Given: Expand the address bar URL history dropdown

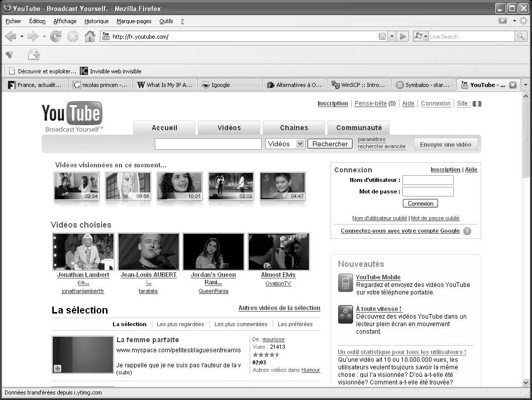Looking at the screenshot, I should [392, 36].
